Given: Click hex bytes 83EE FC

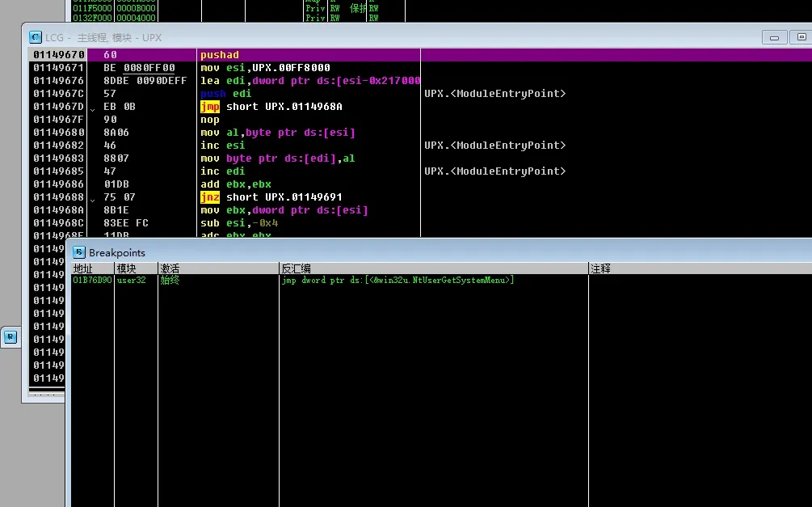Looking at the screenshot, I should [126, 223].
